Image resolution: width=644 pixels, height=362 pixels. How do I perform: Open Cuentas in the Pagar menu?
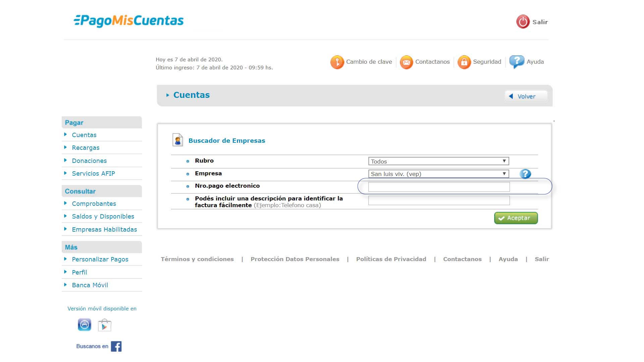coord(84,135)
